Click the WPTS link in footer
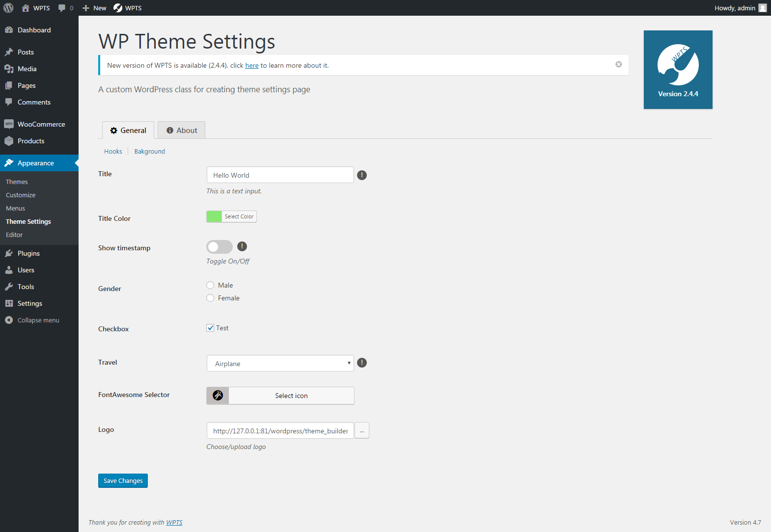This screenshot has height=532, width=771. coord(174,522)
